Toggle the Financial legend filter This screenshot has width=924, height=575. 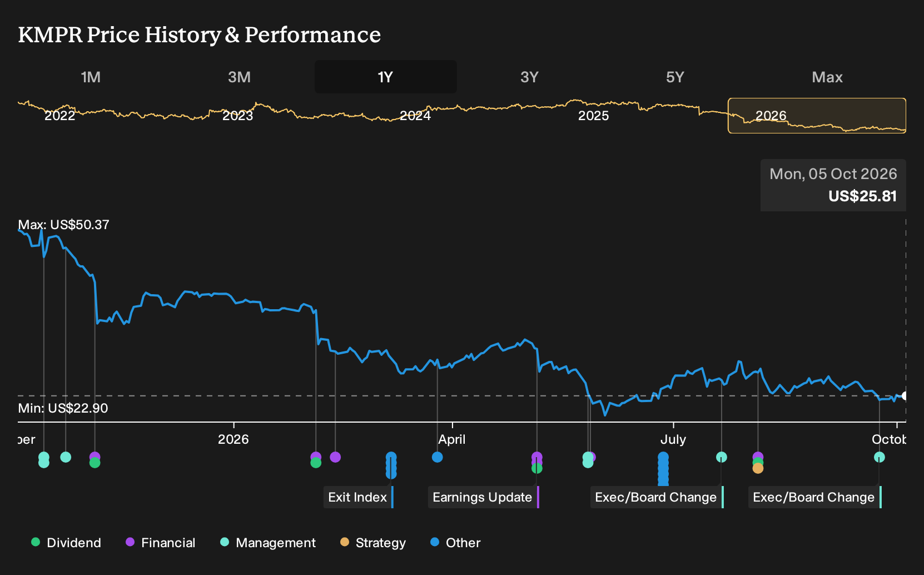pyautogui.click(x=161, y=543)
